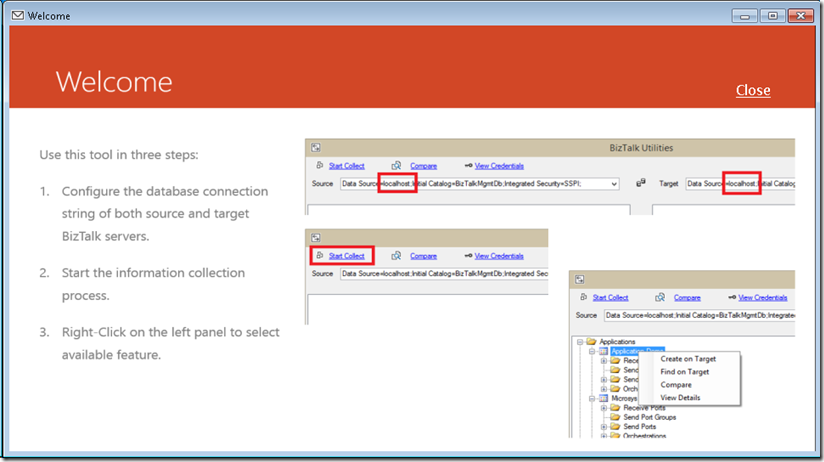Select the Send Port Groups tree item
Screen dimensions: 824x462
click(x=650, y=417)
